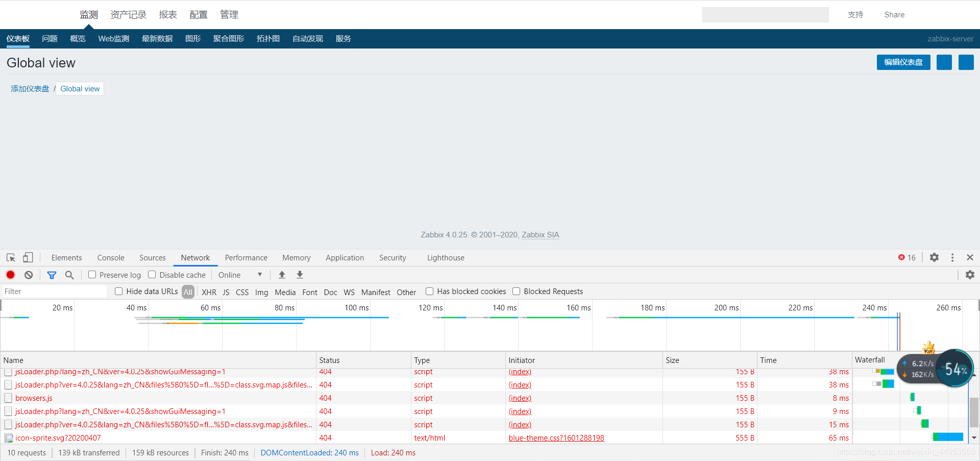Click the red error count badge

click(907, 257)
